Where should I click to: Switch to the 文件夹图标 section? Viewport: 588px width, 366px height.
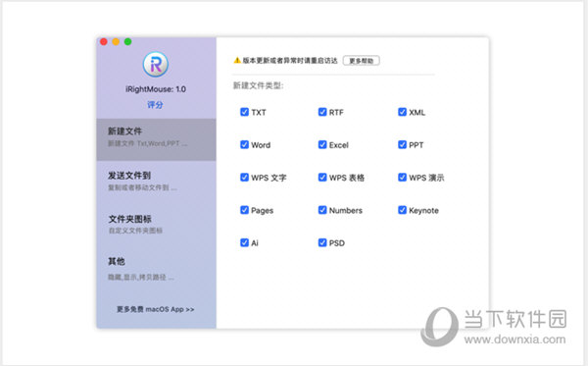pos(156,225)
